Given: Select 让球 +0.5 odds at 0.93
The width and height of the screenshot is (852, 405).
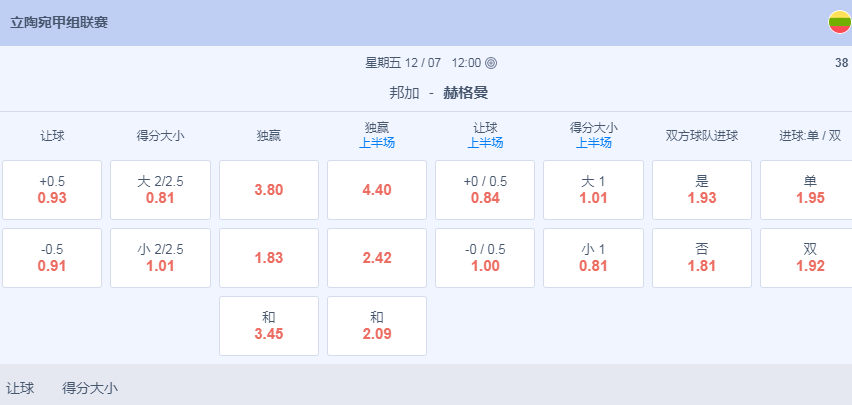Looking at the screenshot, I should click(52, 190).
